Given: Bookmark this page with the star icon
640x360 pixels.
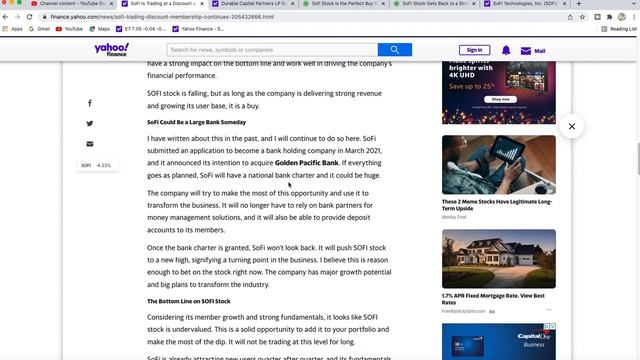Looking at the screenshot, I should click(x=582, y=17).
